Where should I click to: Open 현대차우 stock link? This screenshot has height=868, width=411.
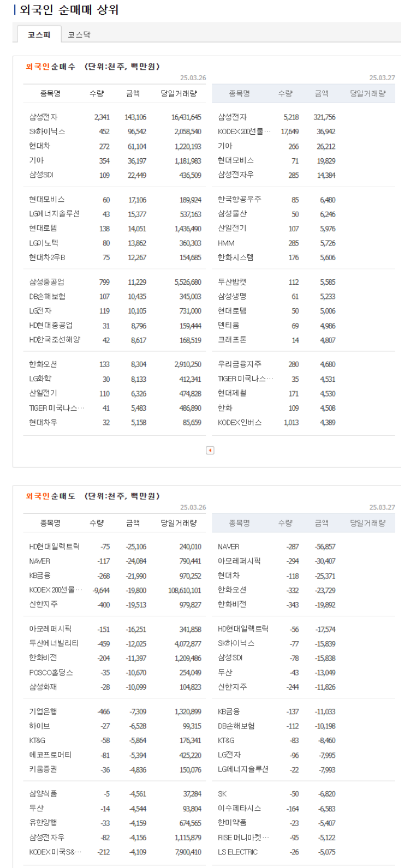coord(43,422)
